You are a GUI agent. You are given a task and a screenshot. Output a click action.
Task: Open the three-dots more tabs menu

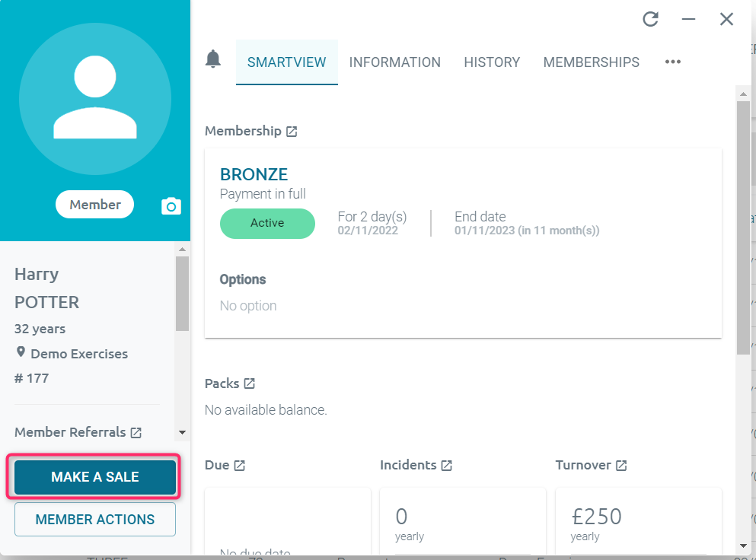coord(672,62)
